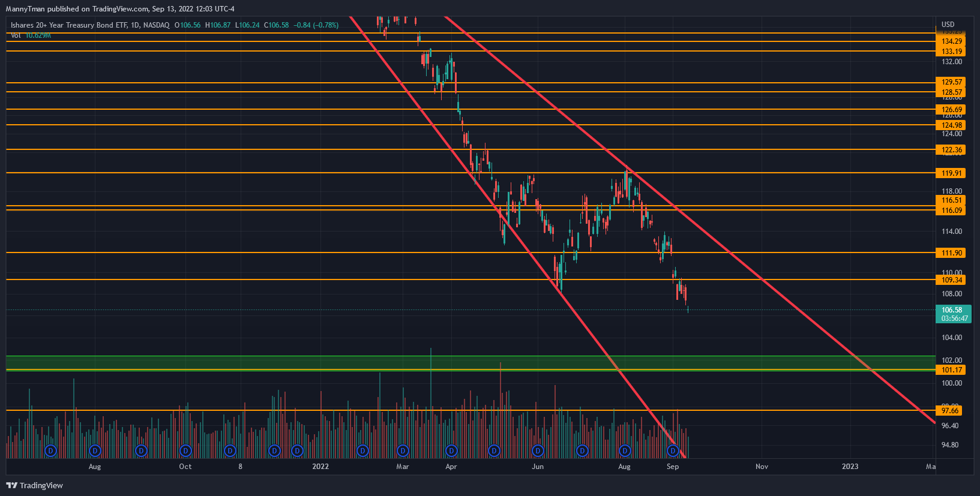
Task: Select the 122.36 price level label
Action: 951,150
